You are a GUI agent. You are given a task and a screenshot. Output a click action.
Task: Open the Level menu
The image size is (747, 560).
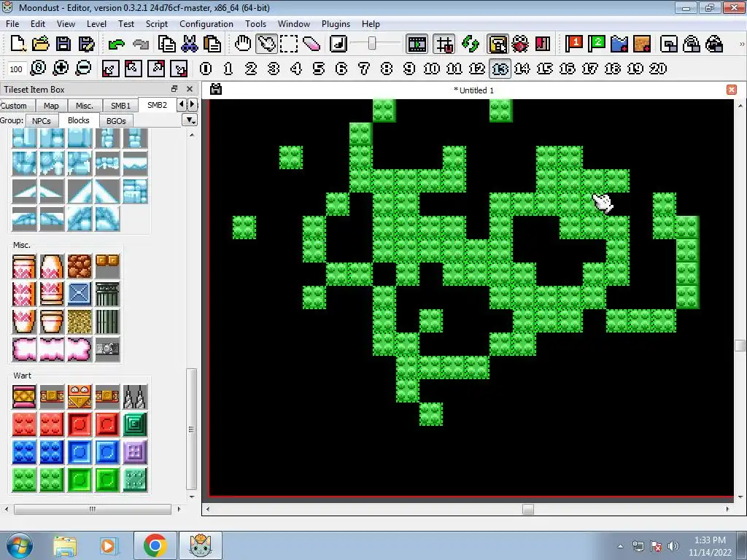click(x=96, y=24)
